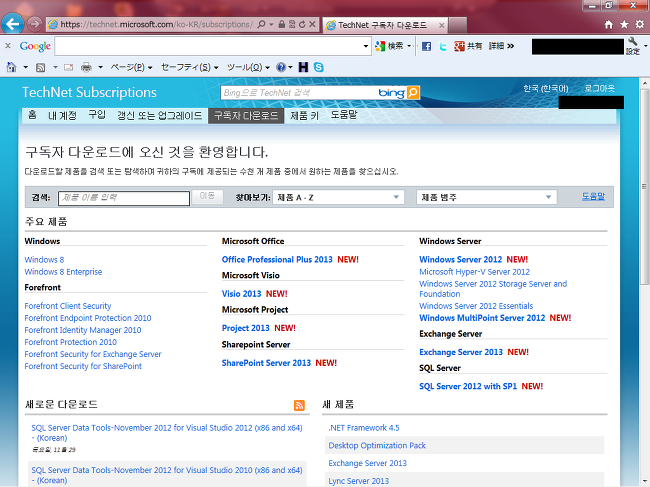
Task: Select the 구독자 다운로드 tab
Action: [x=246, y=116]
